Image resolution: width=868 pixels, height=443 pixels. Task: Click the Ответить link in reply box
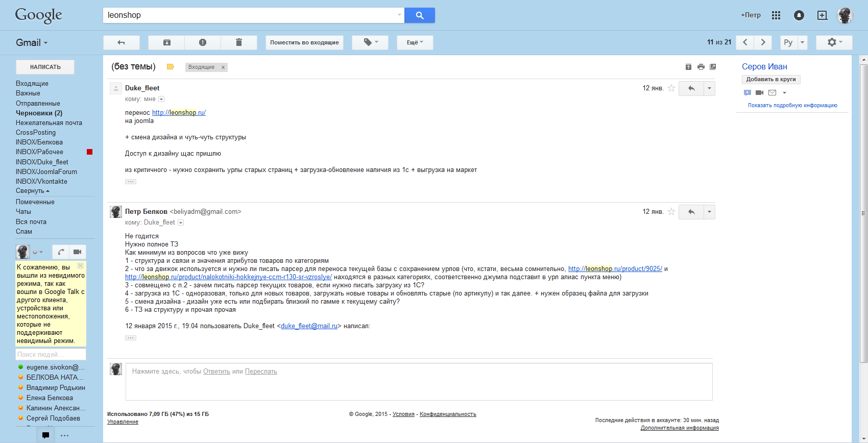(x=216, y=372)
